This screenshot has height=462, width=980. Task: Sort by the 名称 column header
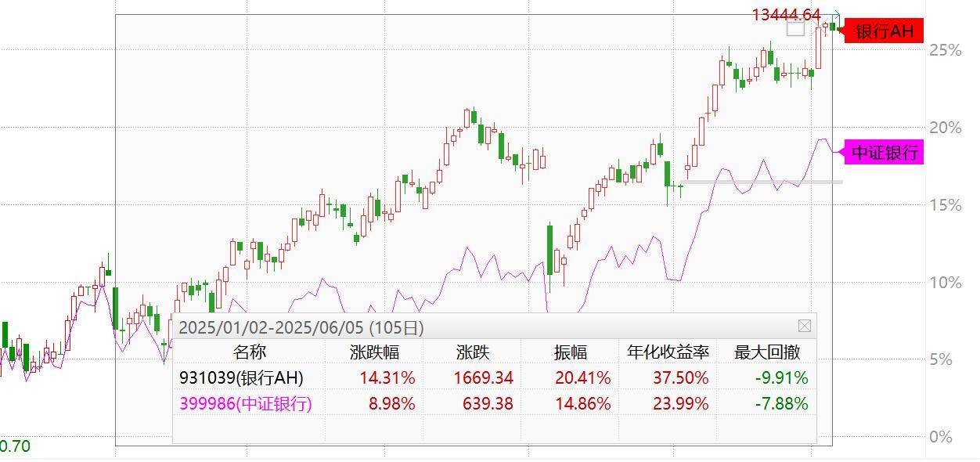(249, 352)
